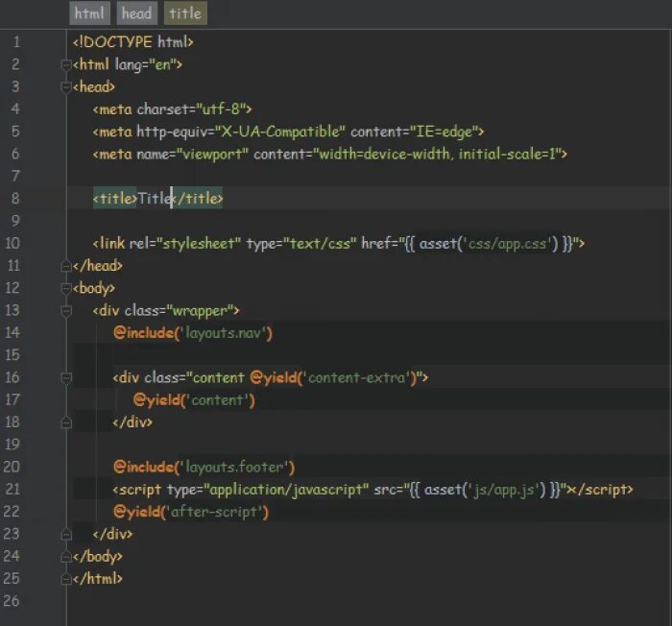
Task: Click the lang="en" attribute text
Action: tap(146, 64)
